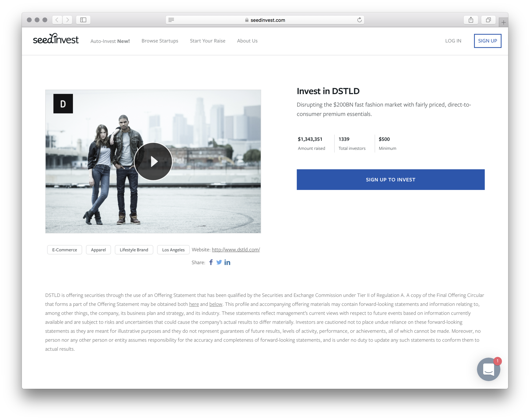Click the Invest in DSTLD heading
Image resolution: width=530 pixels, height=420 pixels.
328,91
